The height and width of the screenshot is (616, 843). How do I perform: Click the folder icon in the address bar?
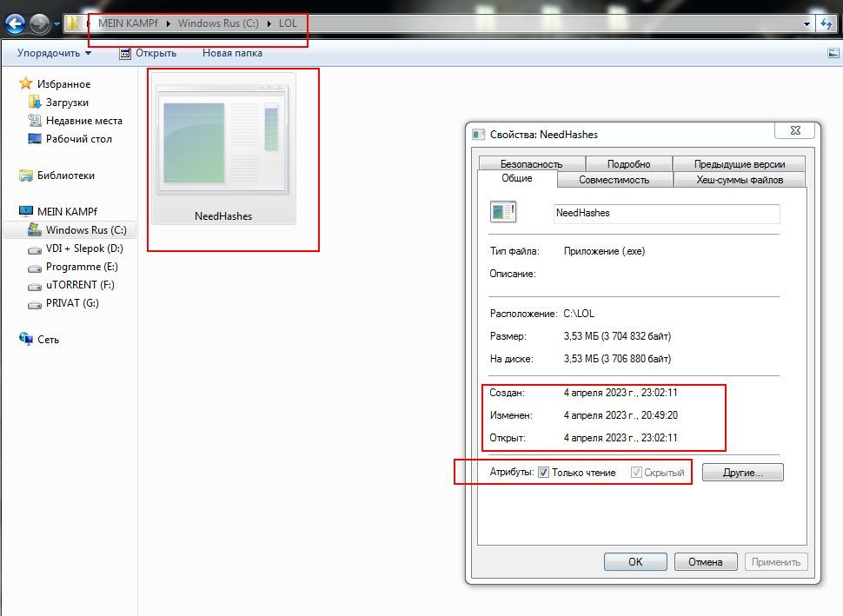tap(73, 23)
